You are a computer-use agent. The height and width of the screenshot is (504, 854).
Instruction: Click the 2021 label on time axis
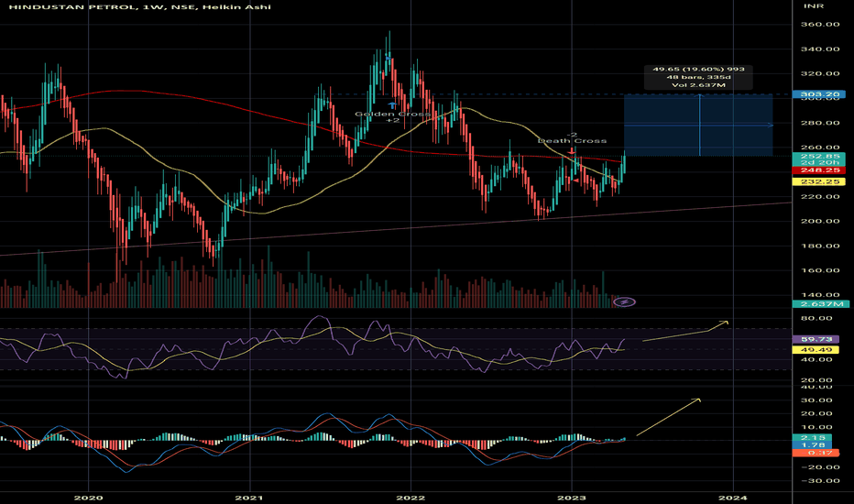249,498
